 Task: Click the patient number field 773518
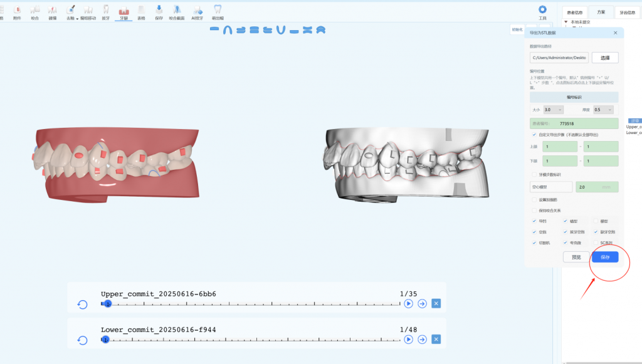tap(574, 123)
